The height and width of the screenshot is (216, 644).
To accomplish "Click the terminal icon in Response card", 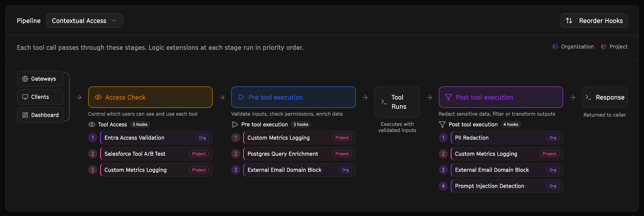I will [x=588, y=97].
